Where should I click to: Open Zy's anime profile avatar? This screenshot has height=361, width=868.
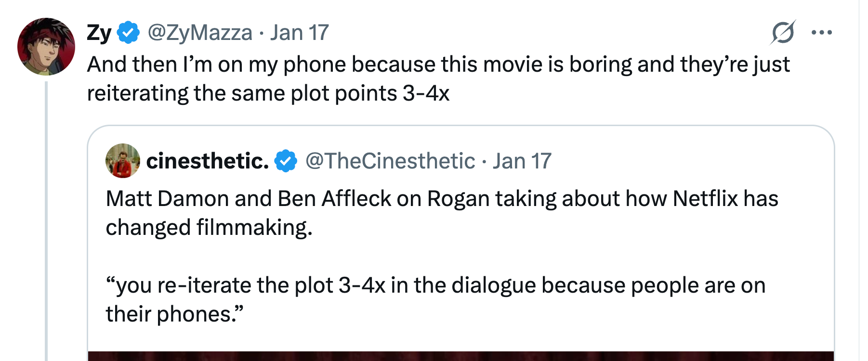click(46, 47)
